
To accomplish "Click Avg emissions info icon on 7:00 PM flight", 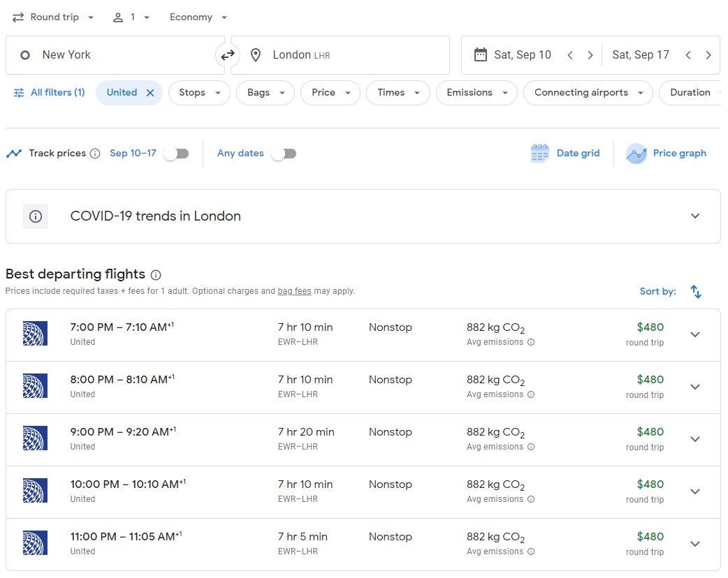I will tap(531, 342).
